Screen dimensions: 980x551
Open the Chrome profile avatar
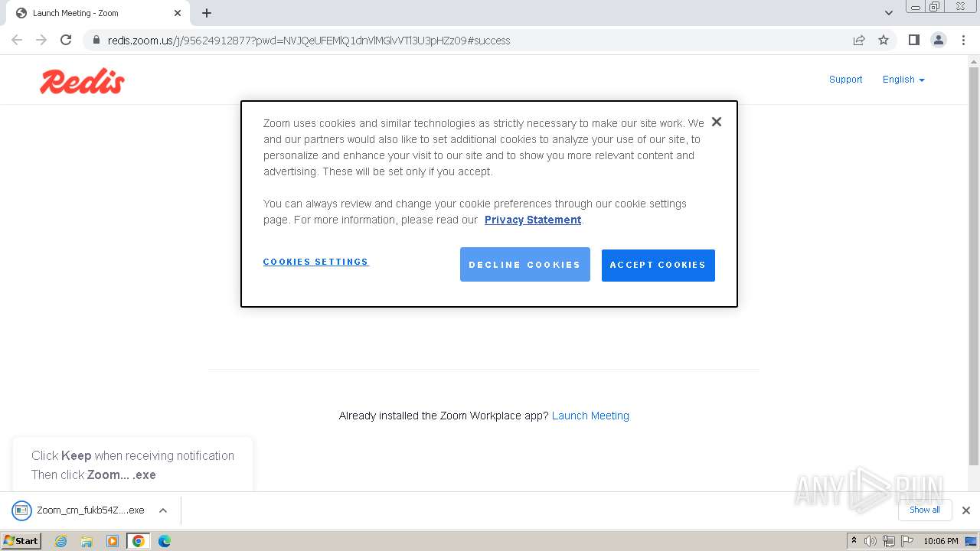point(939,40)
